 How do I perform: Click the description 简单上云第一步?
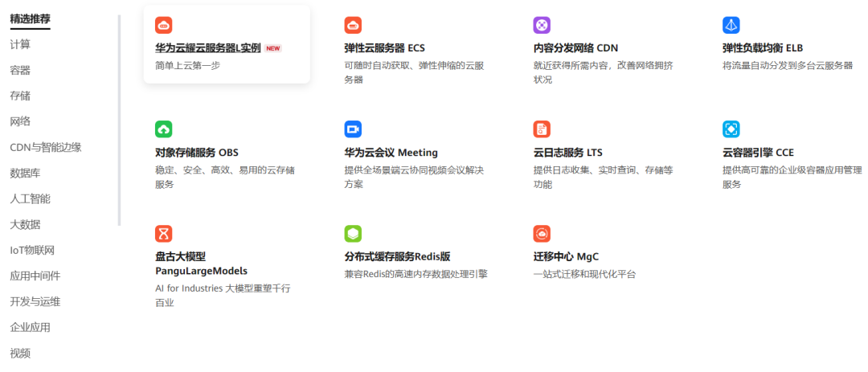coord(187,65)
